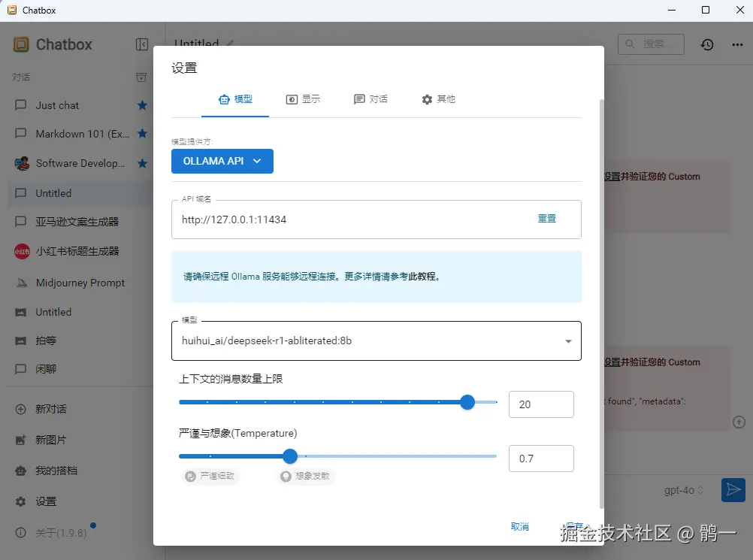Click the Temperature slider handle
The image size is (753, 560).
[290, 456]
